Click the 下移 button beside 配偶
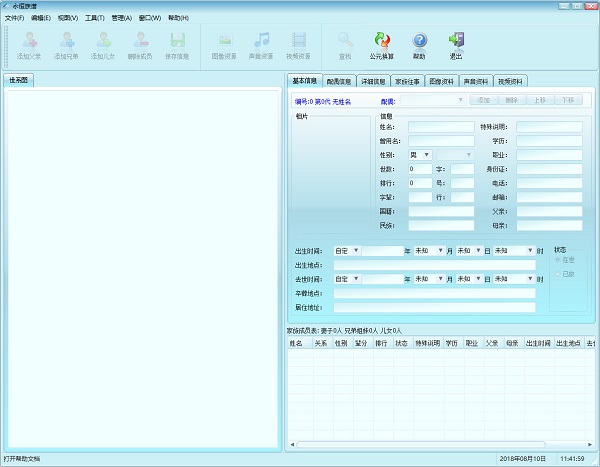 pyautogui.click(x=567, y=101)
